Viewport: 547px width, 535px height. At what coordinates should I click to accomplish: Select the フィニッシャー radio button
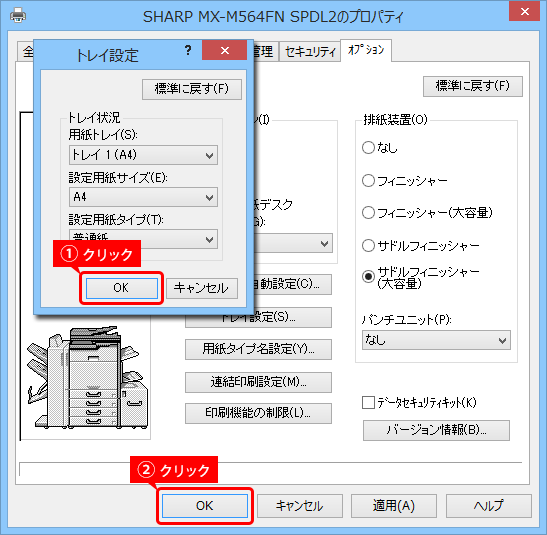point(368,180)
